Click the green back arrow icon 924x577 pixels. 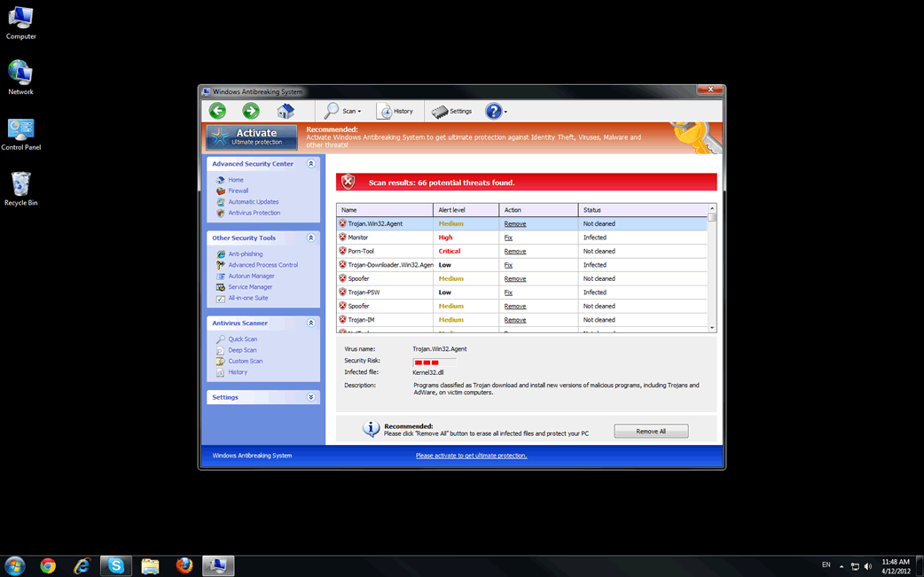coord(217,111)
